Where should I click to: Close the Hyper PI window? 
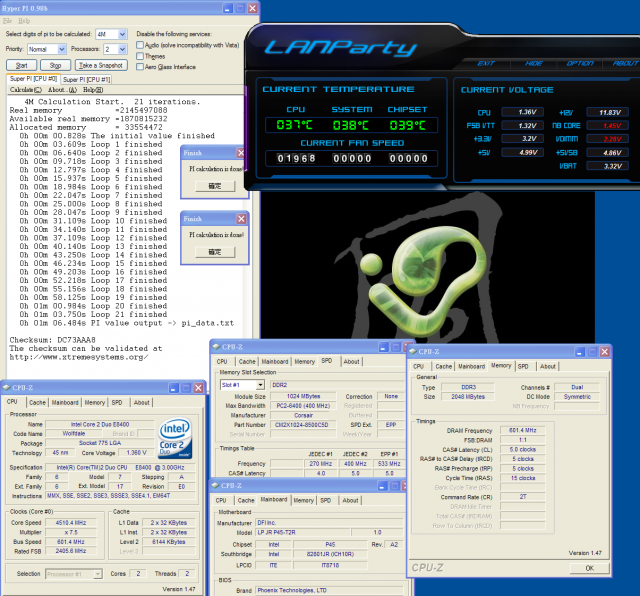tap(253, 8)
